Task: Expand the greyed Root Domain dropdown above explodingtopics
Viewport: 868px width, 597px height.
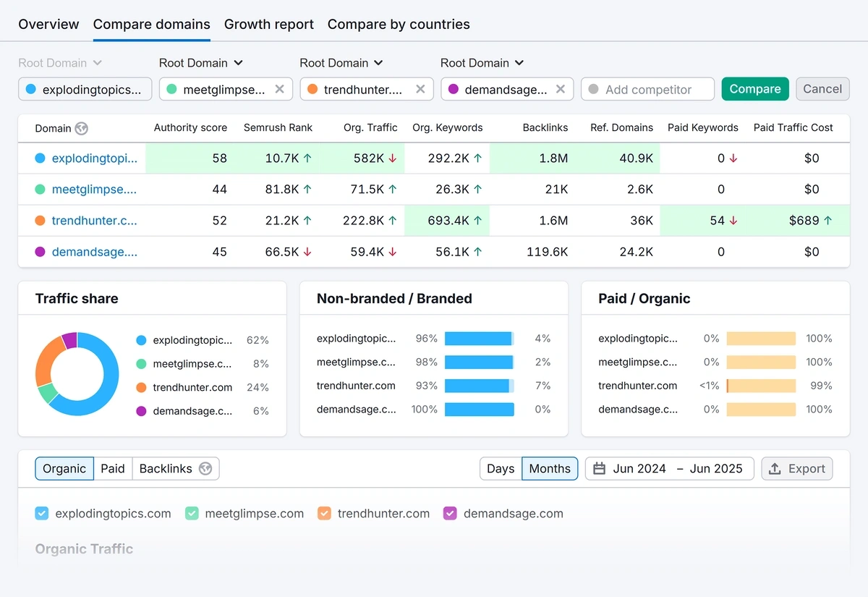Action: (x=60, y=63)
